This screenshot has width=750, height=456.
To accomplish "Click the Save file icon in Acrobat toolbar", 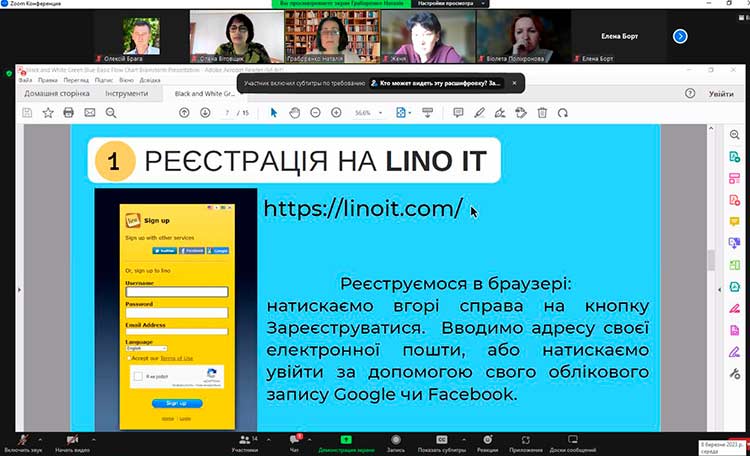I will tap(27, 113).
